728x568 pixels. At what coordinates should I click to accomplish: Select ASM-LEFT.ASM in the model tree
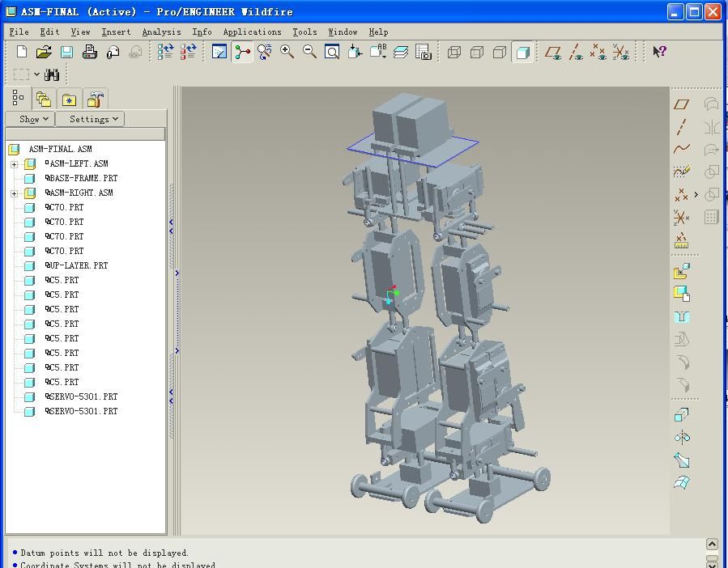click(x=77, y=163)
